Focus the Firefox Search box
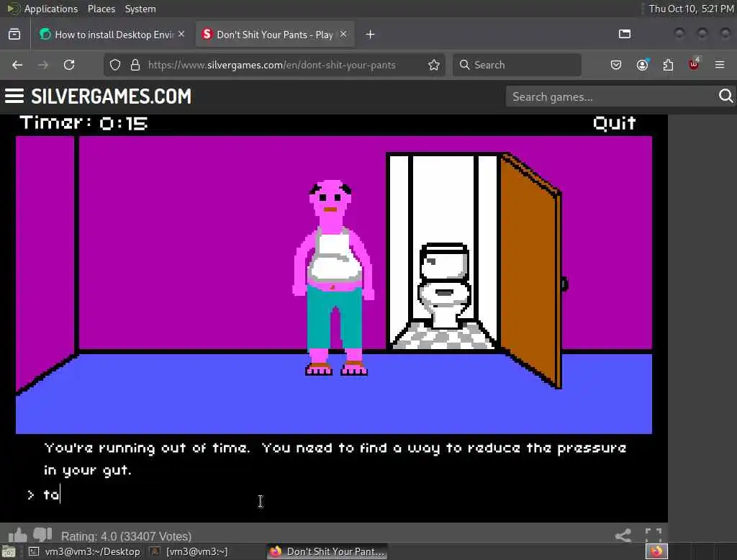 [517, 65]
